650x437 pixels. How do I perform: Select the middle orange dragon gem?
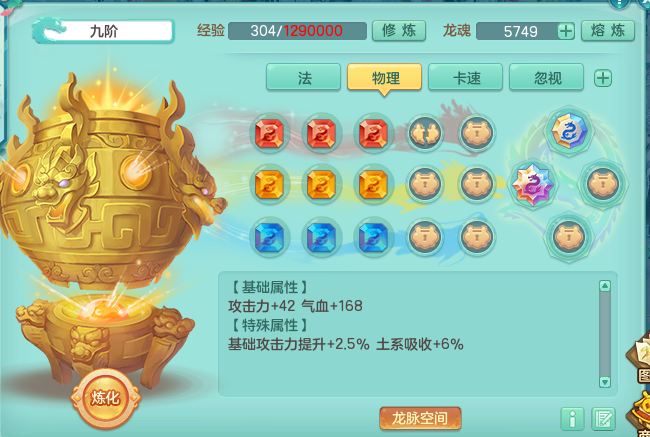pos(321,185)
